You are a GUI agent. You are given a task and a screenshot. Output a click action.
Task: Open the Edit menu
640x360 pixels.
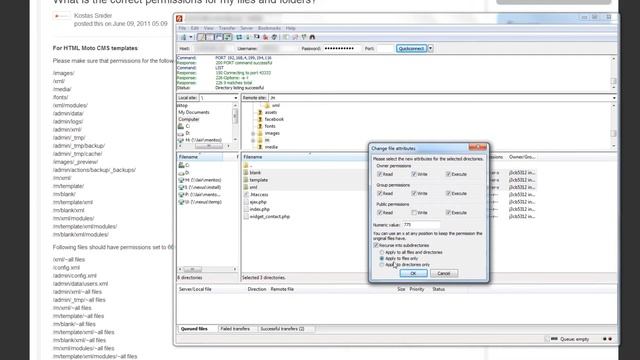pyautogui.click(x=195, y=28)
